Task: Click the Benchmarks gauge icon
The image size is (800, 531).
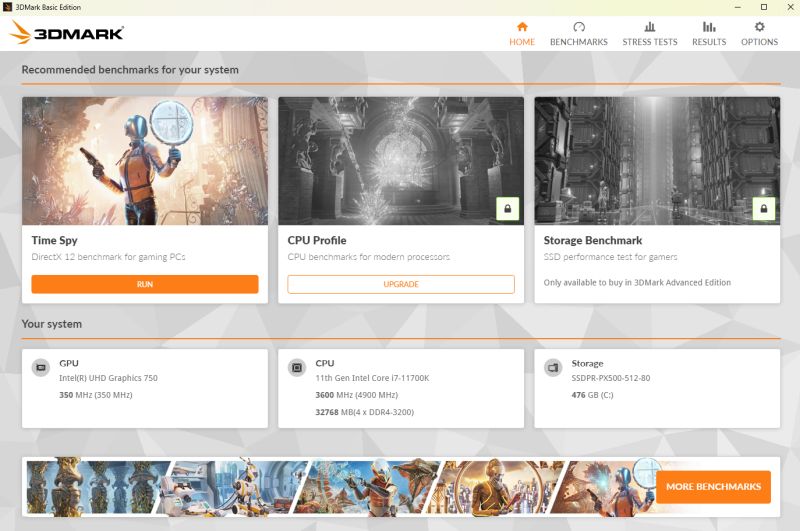Action: click(579, 27)
